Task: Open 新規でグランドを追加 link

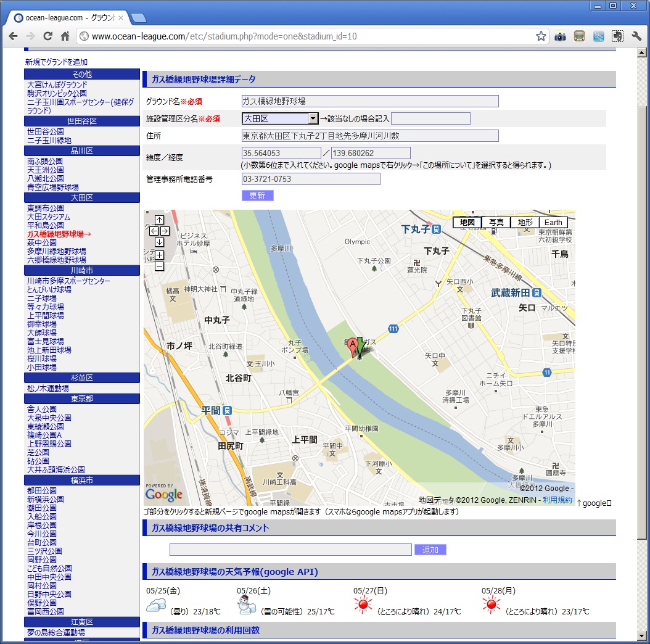Action: click(x=56, y=62)
